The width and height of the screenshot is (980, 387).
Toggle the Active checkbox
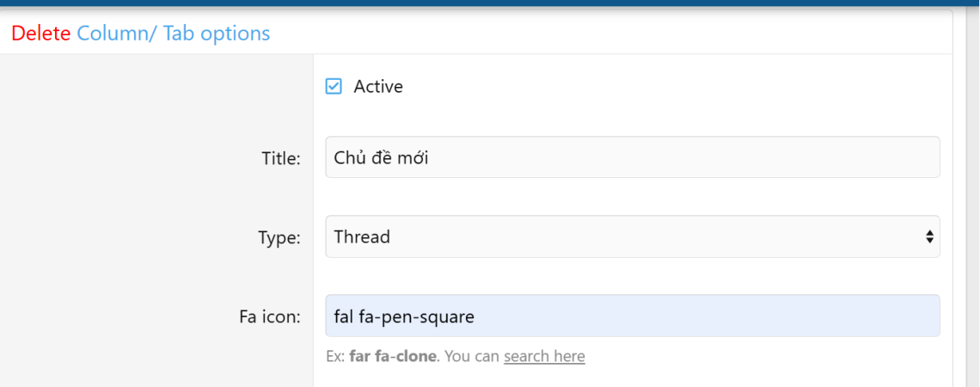point(334,87)
